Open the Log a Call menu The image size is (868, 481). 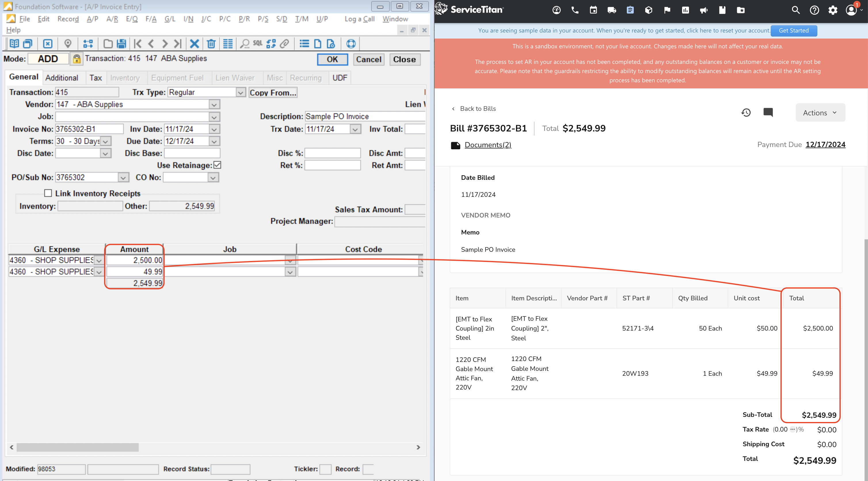tap(359, 19)
